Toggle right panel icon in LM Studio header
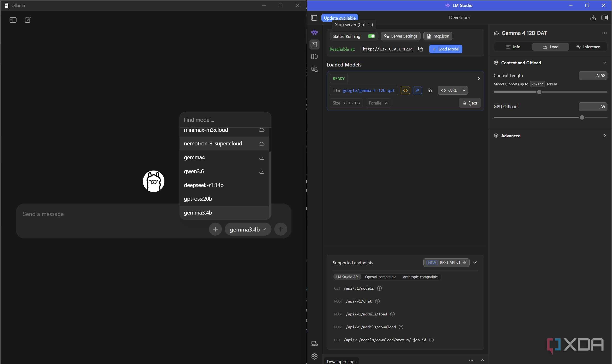This screenshot has width=612, height=364. click(604, 18)
